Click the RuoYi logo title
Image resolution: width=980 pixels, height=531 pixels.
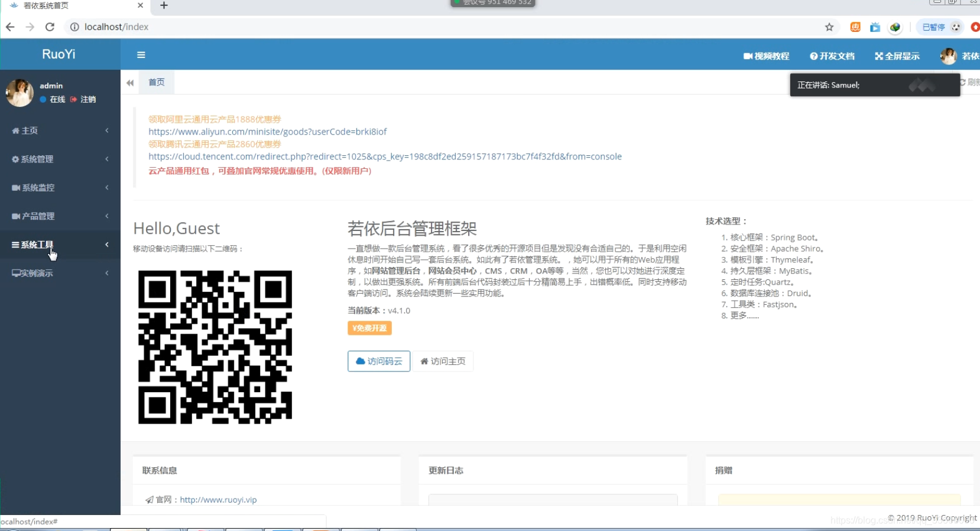pos(59,54)
